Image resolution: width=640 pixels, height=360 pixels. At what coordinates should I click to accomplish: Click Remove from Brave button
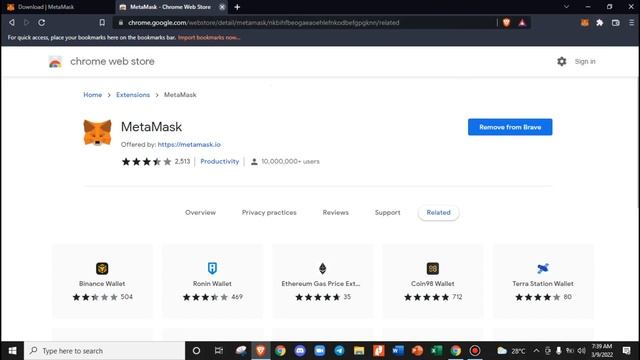510,127
